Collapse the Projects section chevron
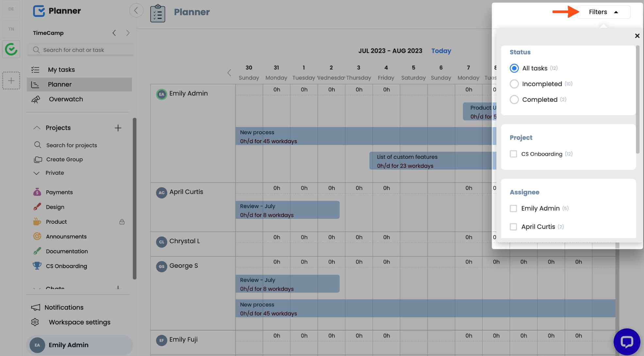The width and height of the screenshot is (644, 356). coord(37,128)
